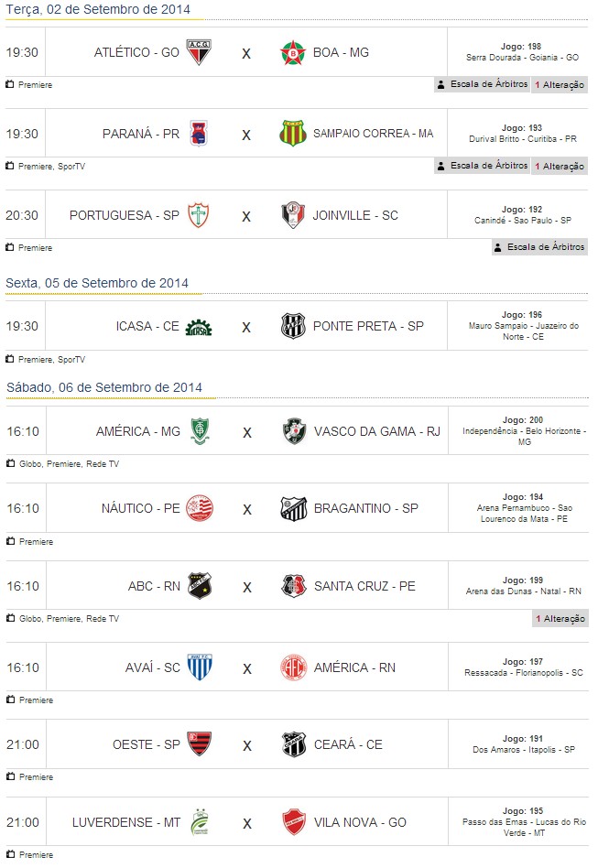Click the Avaí-SC blue striped crest
Image resolution: width=598 pixels, height=868 pixels.
199,668
